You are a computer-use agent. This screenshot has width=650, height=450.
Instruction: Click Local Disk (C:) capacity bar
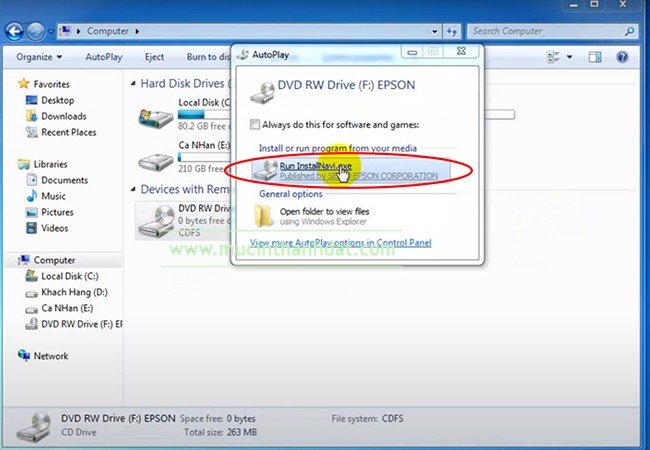click(x=204, y=115)
